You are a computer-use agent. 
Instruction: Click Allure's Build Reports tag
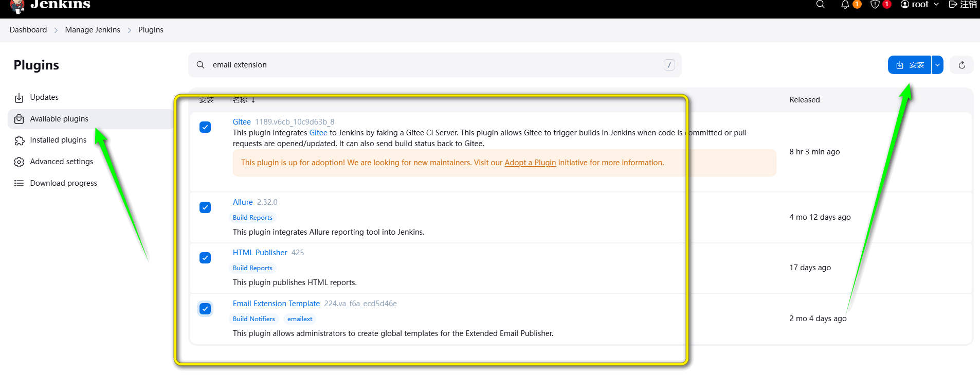pyautogui.click(x=252, y=218)
